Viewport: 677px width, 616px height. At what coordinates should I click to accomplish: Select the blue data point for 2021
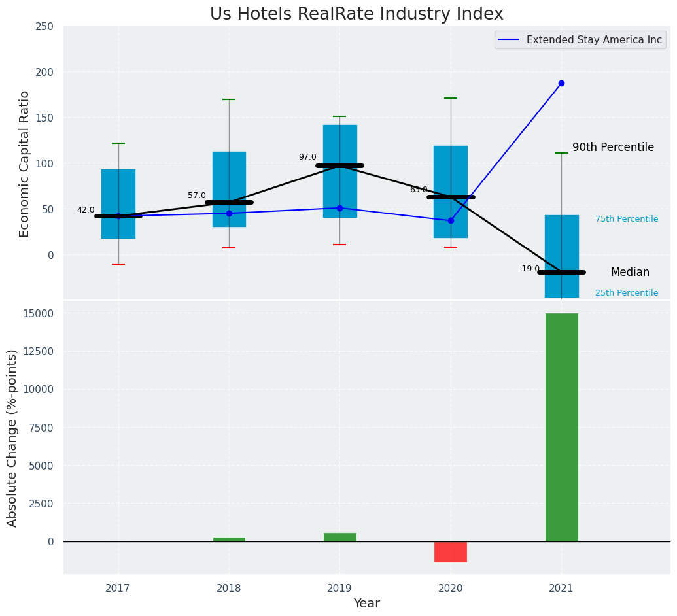click(561, 84)
